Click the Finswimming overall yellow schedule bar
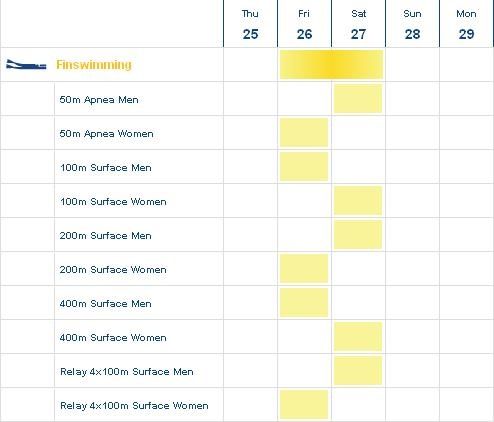The image size is (494, 422). click(331, 65)
